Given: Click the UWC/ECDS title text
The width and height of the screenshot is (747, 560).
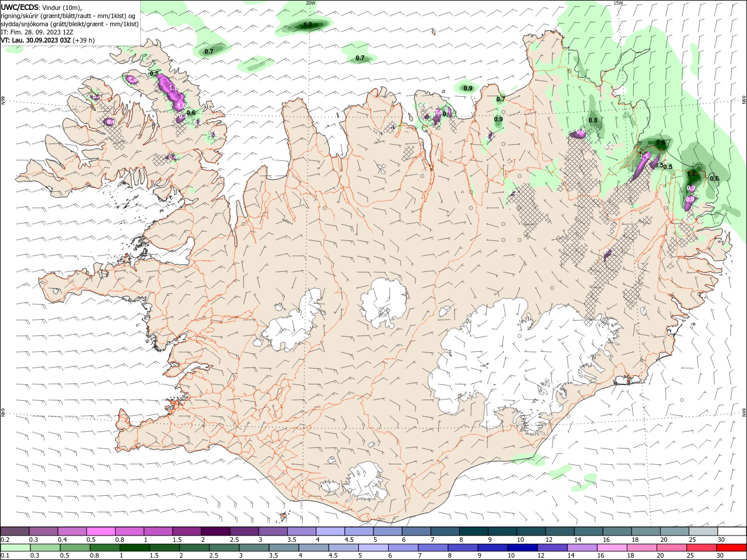Looking at the screenshot, I should click(20, 7).
